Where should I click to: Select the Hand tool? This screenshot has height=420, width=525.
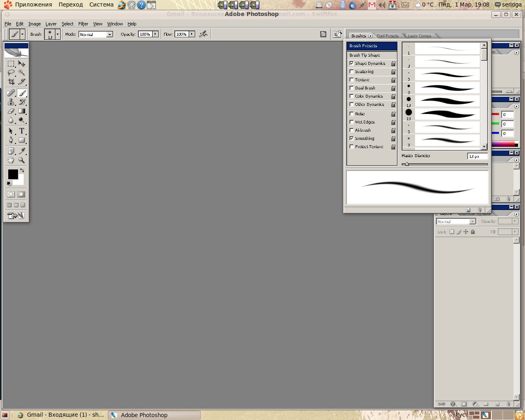pos(11,160)
